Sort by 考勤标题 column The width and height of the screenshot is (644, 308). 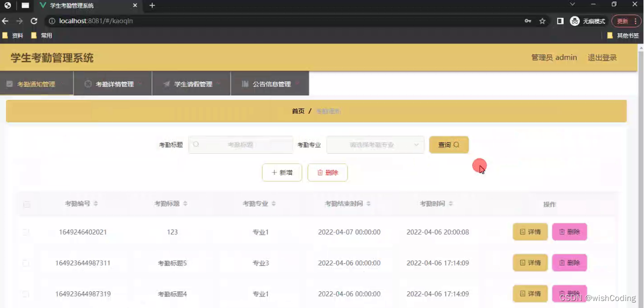click(185, 203)
